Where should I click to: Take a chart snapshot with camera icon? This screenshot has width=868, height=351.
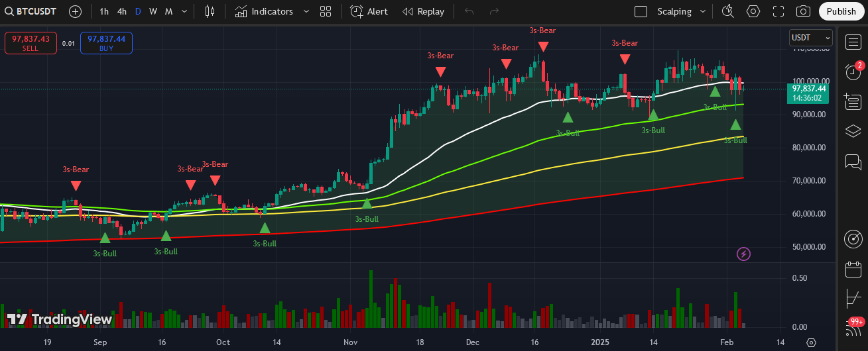click(x=803, y=11)
